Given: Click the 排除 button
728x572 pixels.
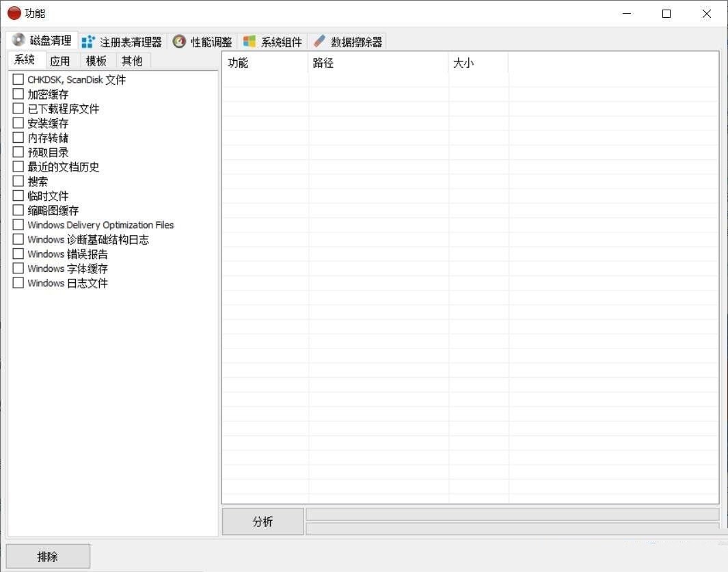Looking at the screenshot, I should [48, 556].
